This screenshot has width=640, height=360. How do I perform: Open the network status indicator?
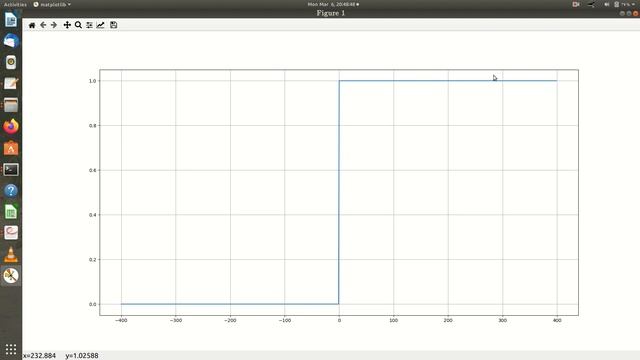coord(591,4)
